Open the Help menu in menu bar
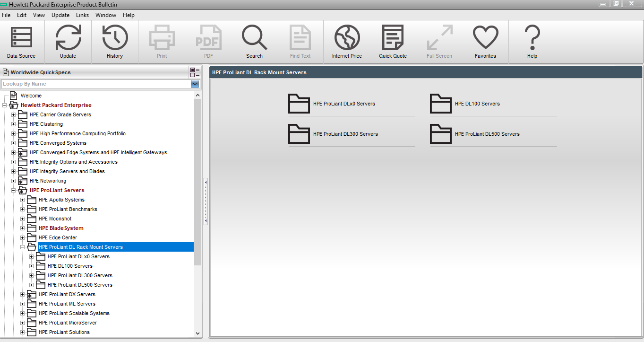Viewport: 644px width, 342px height. tap(129, 15)
